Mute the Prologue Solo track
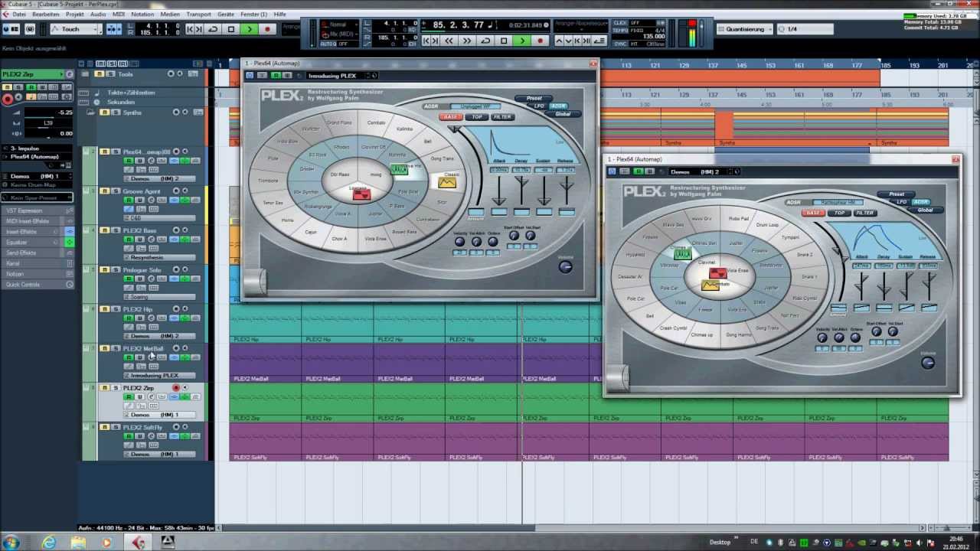The height and width of the screenshot is (551, 980). point(105,270)
